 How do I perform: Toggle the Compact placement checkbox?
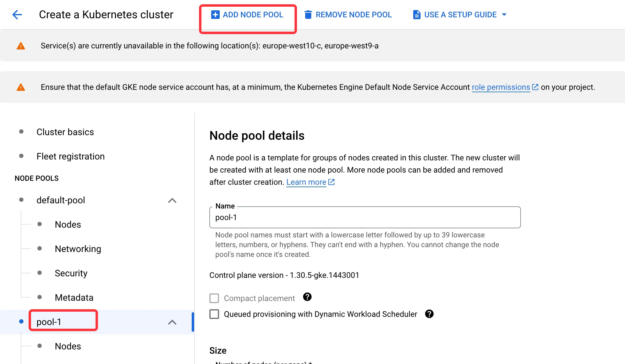[214, 298]
